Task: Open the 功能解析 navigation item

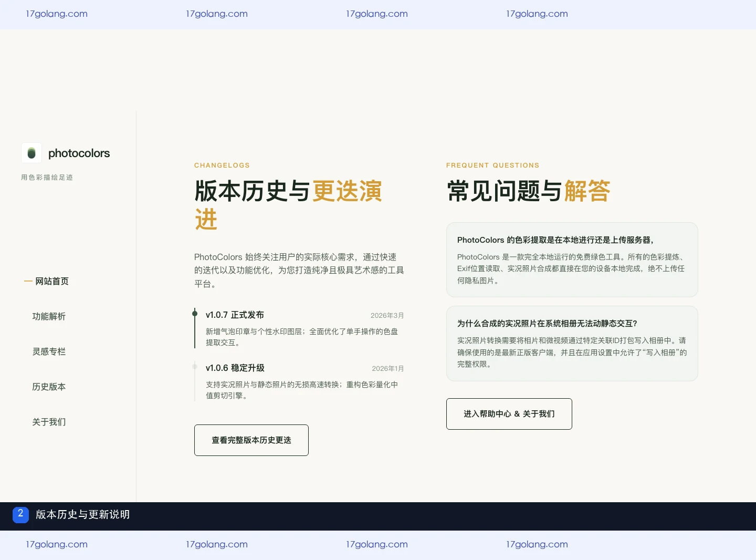Action: pyautogui.click(x=49, y=316)
